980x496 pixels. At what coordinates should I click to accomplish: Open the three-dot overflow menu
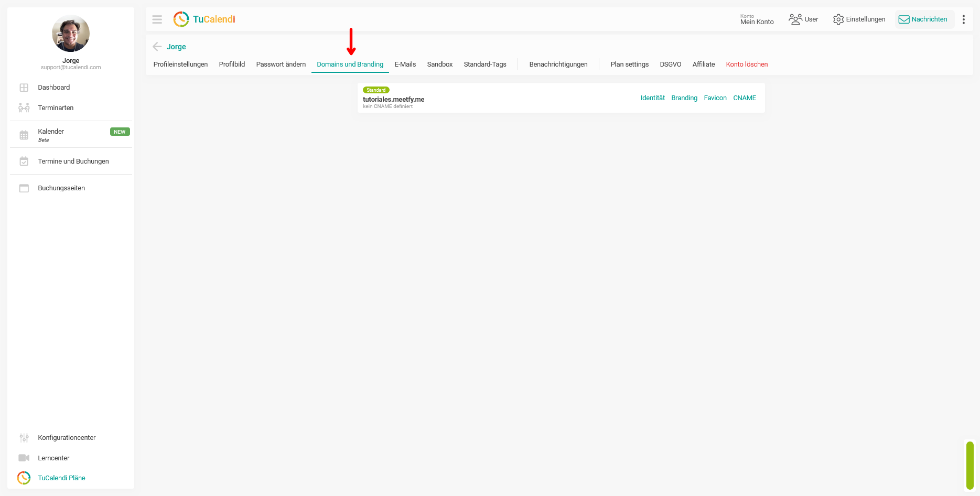pyautogui.click(x=963, y=19)
